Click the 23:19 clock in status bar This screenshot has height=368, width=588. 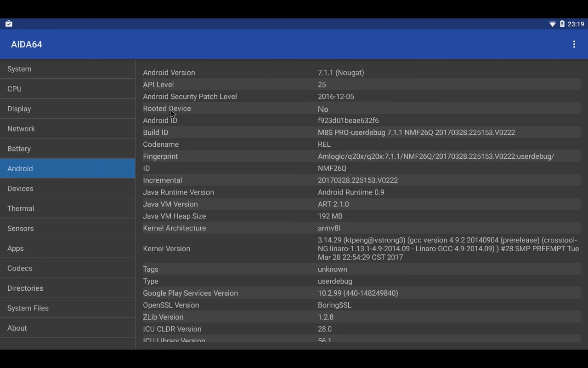pyautogui.click(x=576, y=24)
